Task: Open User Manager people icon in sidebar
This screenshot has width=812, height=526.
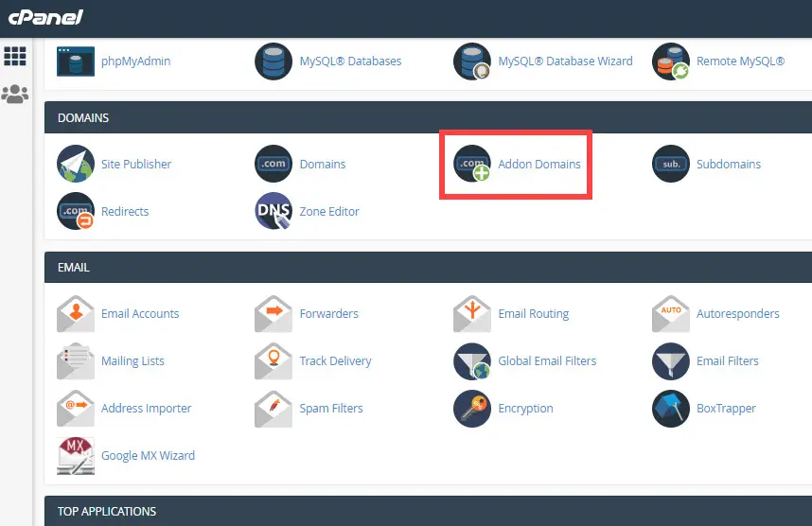Action: coord(15,95)
